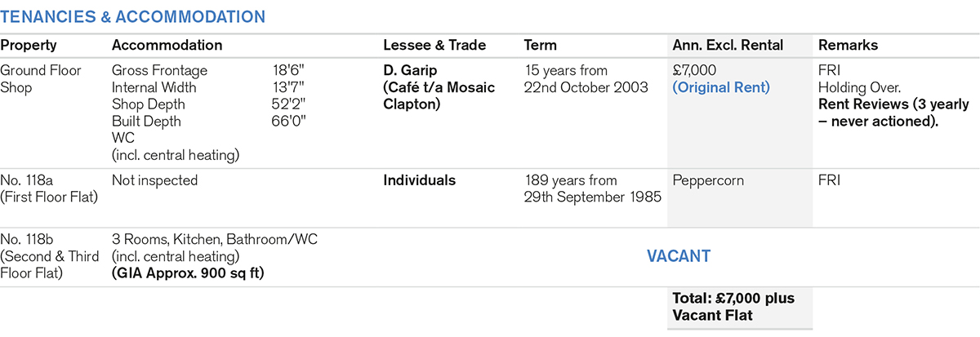Select the GIA Approx. 900 sq ft text

click(187, 273)
